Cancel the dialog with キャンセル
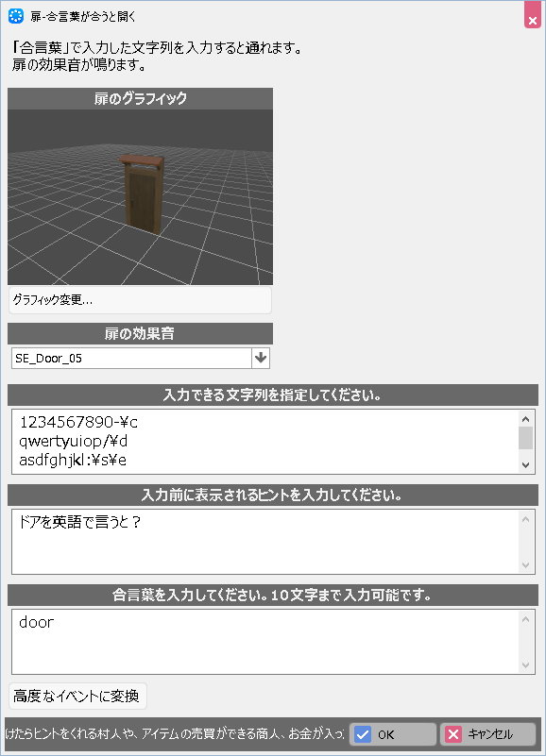Viewport: 546px width, 756px height. 487,734
